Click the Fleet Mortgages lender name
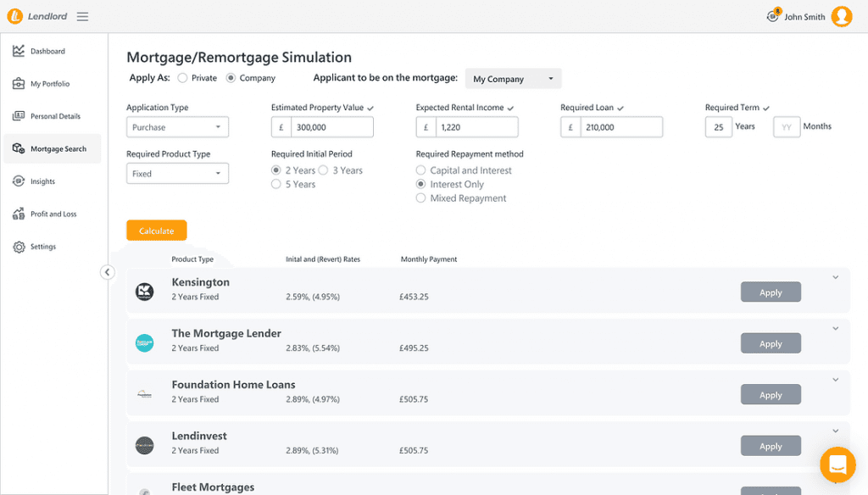The height and width of the screenshot is (495, 868). [x=213, y=487]
